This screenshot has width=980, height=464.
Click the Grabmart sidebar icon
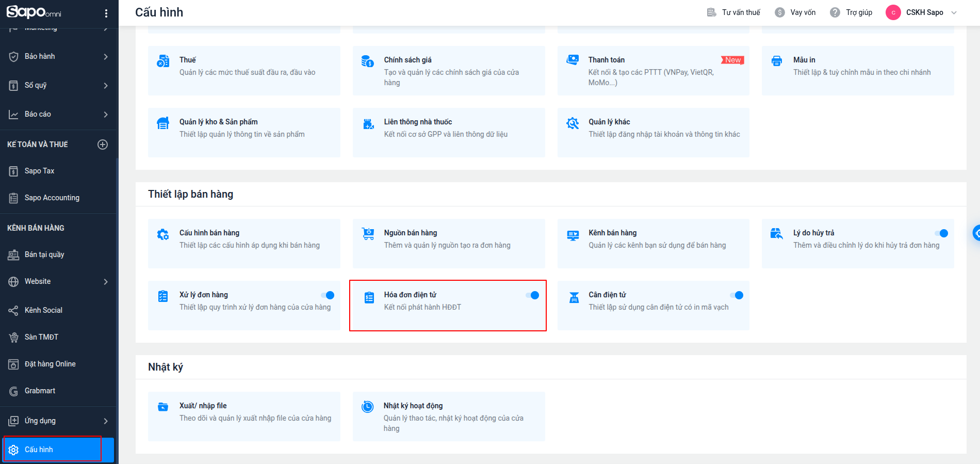click(13, 391)
